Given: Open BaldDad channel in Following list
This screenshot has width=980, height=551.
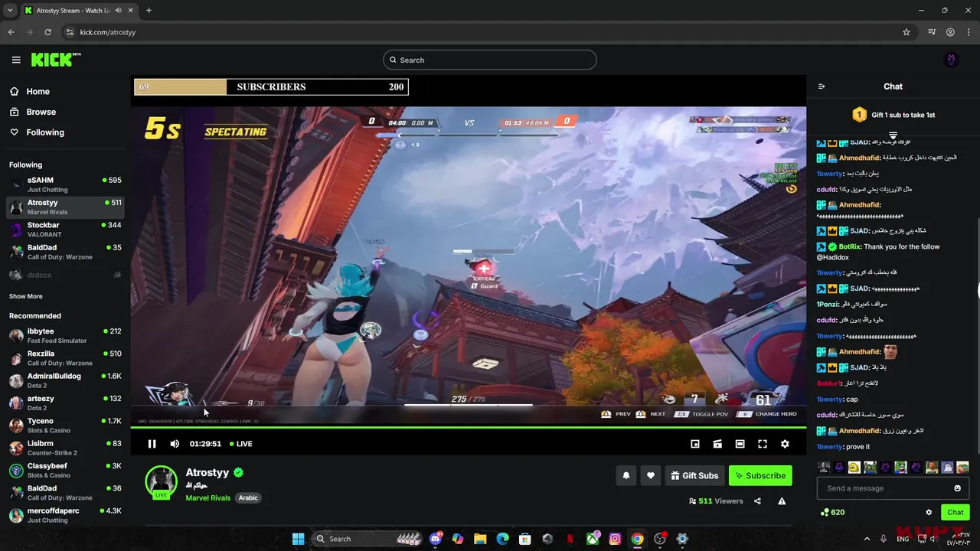Looking at the screenshot, I should (65, 252).
